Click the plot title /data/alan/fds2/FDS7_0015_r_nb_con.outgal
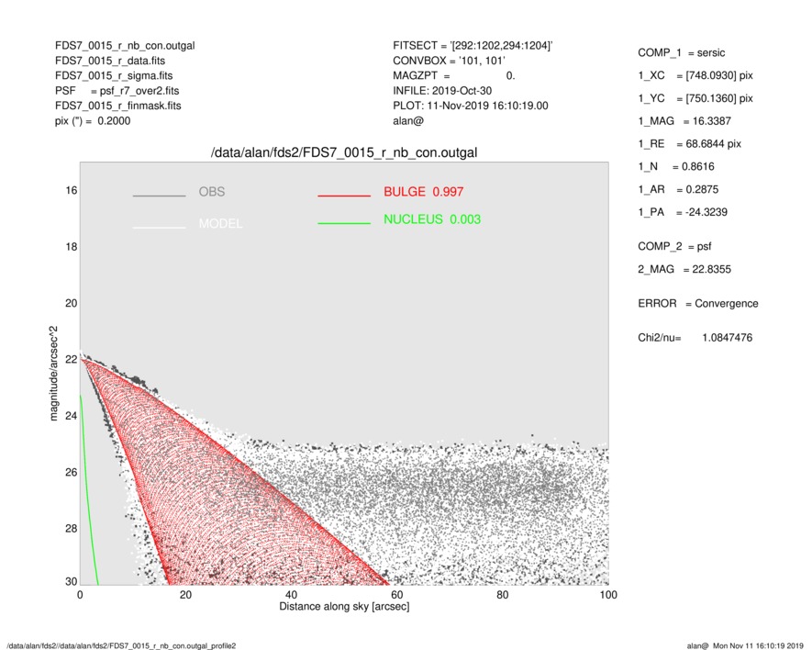812x650 pixels. pyautogui.click(x=344, y=153)
